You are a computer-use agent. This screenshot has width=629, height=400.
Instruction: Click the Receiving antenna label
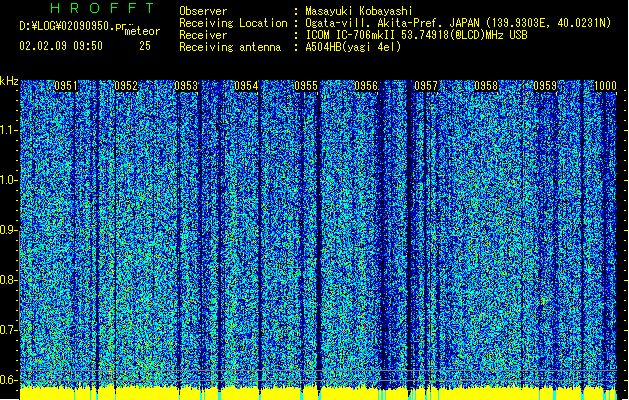[x=230, y=47]
